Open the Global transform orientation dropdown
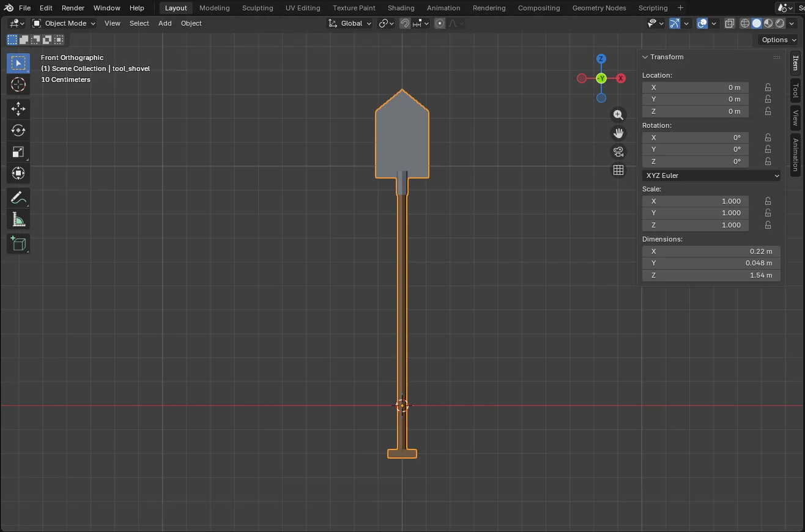805x532 pixels. (x=350, y=23)
